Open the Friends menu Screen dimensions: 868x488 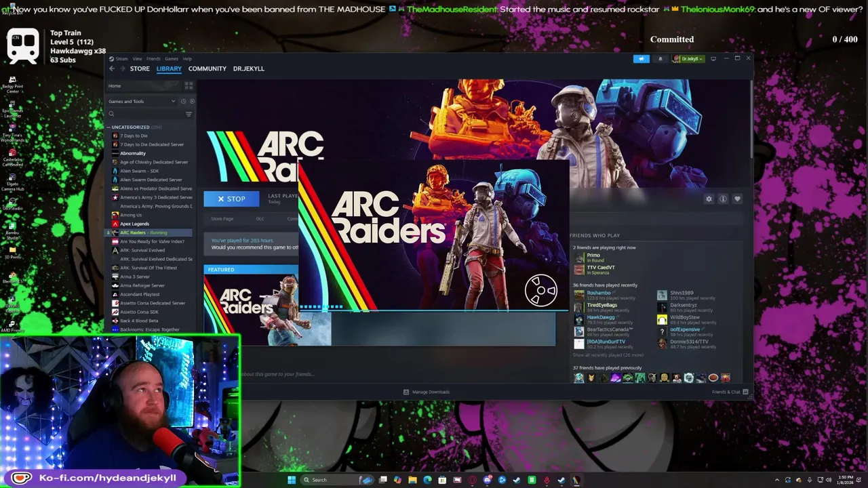tap(153, 59)
